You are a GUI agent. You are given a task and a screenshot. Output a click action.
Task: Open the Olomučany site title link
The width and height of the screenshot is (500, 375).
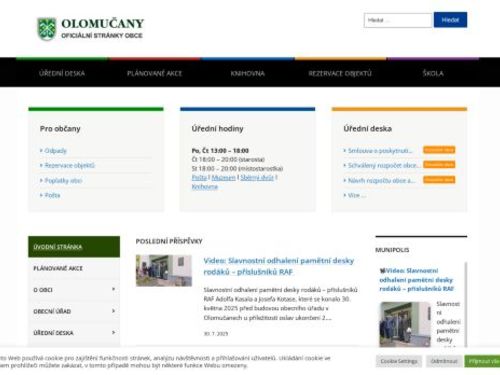coord(102,24)
